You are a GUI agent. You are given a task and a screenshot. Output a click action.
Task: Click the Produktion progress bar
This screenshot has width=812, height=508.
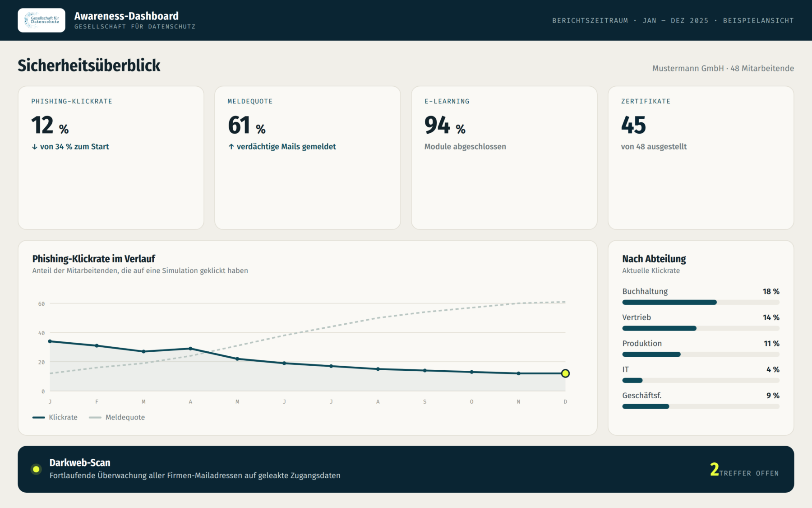[x=701, y=354]
